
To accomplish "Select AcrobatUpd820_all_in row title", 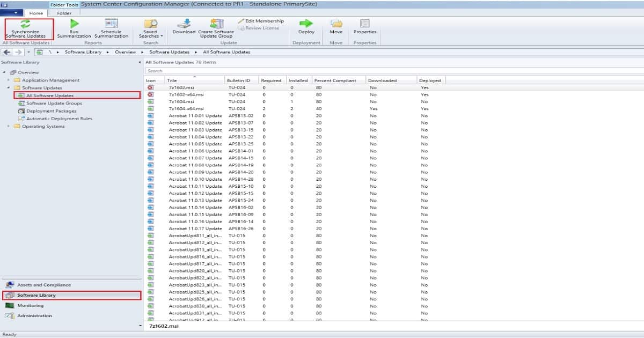I will (195, 271).
